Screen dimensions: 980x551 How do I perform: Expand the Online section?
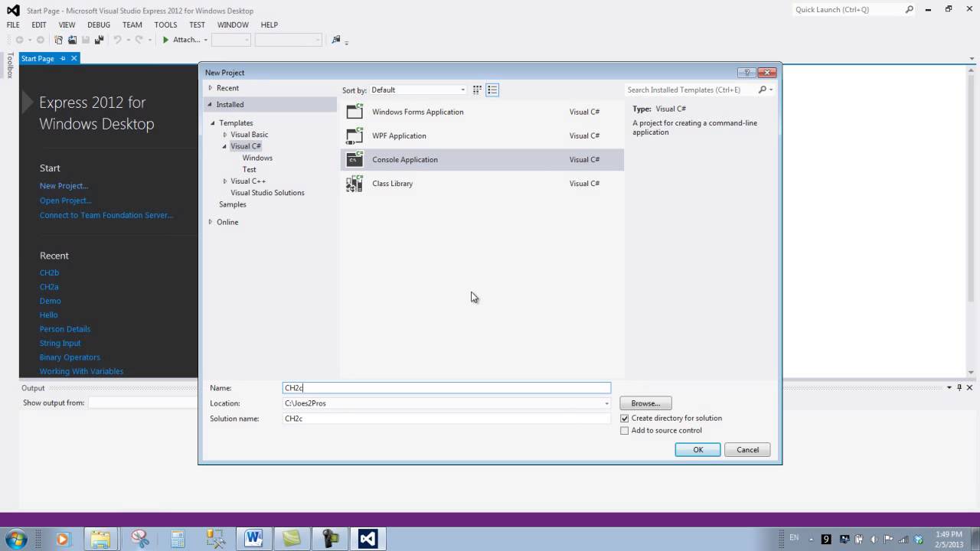pos(211,222)
